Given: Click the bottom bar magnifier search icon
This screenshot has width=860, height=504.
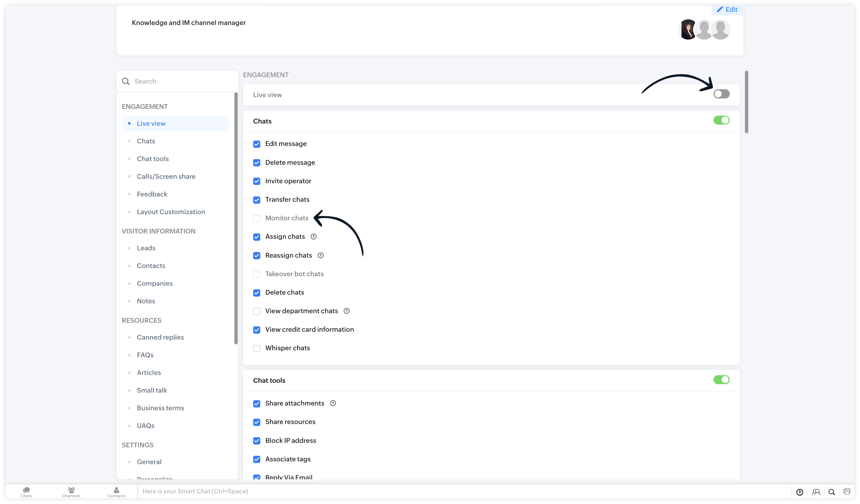Looking at the screenshot, I should pyautogui.click(x=832, y=492).
